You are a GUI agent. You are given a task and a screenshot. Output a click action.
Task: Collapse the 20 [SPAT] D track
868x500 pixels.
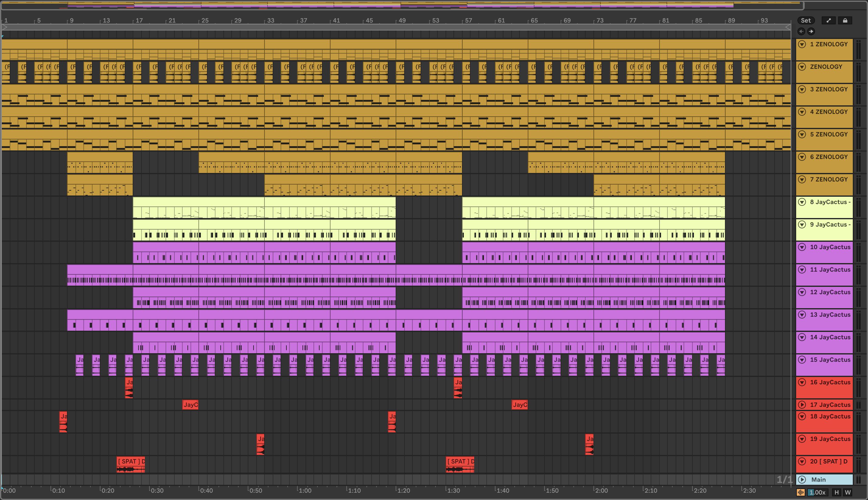[802, 461]
